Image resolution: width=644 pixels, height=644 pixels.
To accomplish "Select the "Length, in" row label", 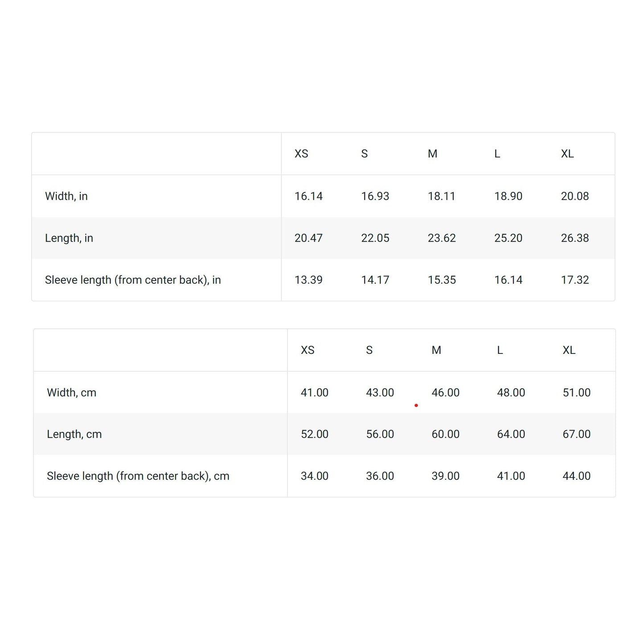I will click(x=69, y=238).
